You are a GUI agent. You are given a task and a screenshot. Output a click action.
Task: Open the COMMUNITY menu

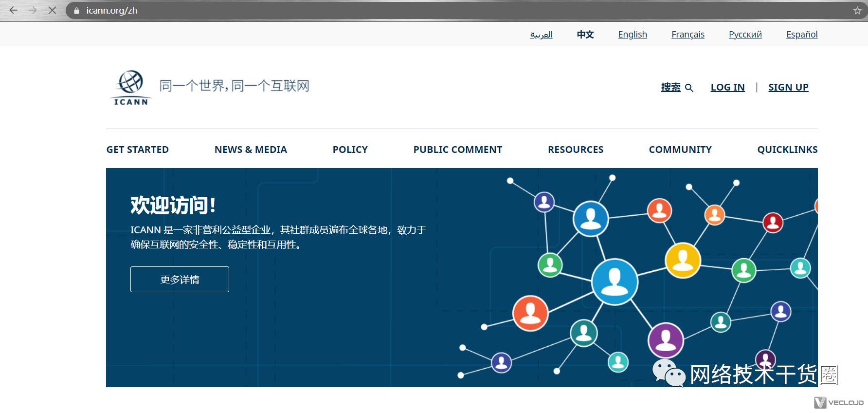pos(680,150)
